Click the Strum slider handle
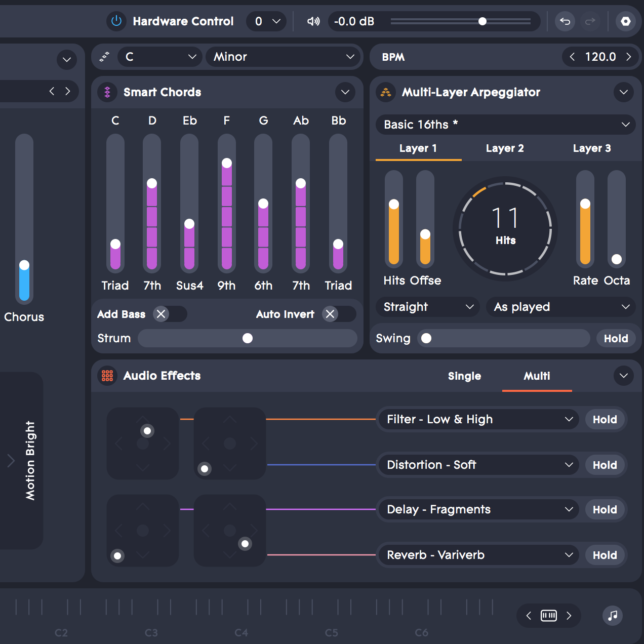Image resolution: width=644 pixels, height=644 pixels. 248,338
